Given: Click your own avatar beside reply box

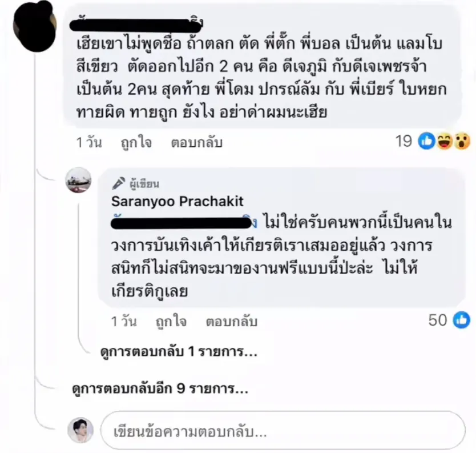Looking at the screenshot, I should (80, 430).
